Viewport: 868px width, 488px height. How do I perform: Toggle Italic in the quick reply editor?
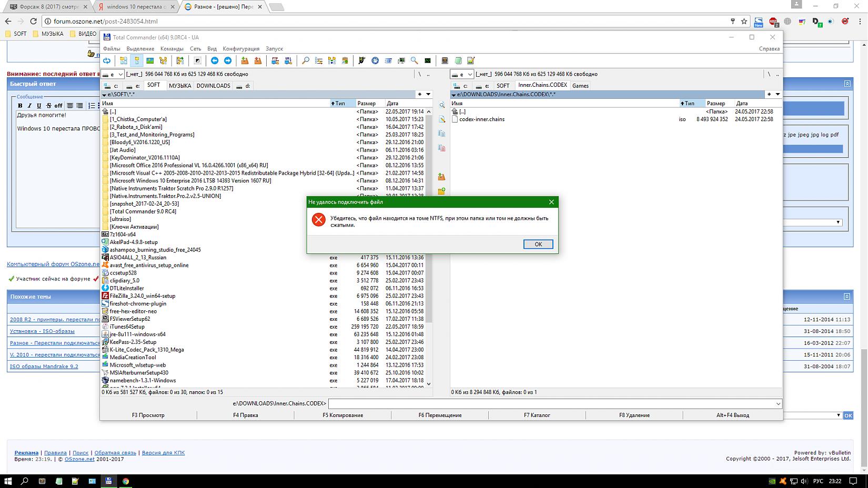tap(29, 106)
